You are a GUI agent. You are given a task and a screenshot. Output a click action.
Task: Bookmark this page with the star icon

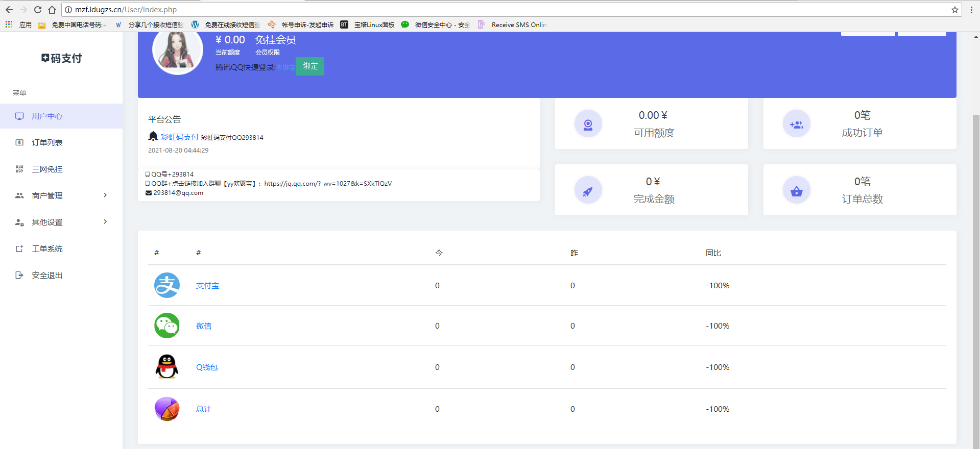tap(954, 10)
